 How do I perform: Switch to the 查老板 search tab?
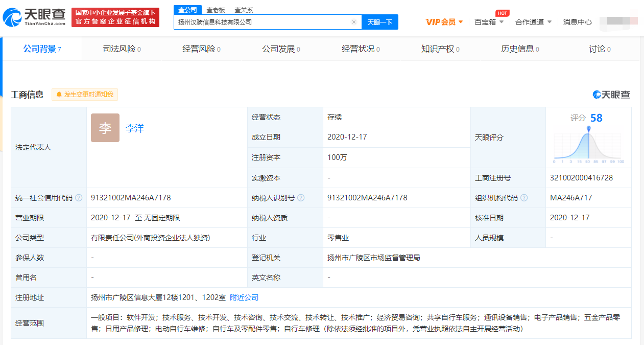click(x=216, y=10)
